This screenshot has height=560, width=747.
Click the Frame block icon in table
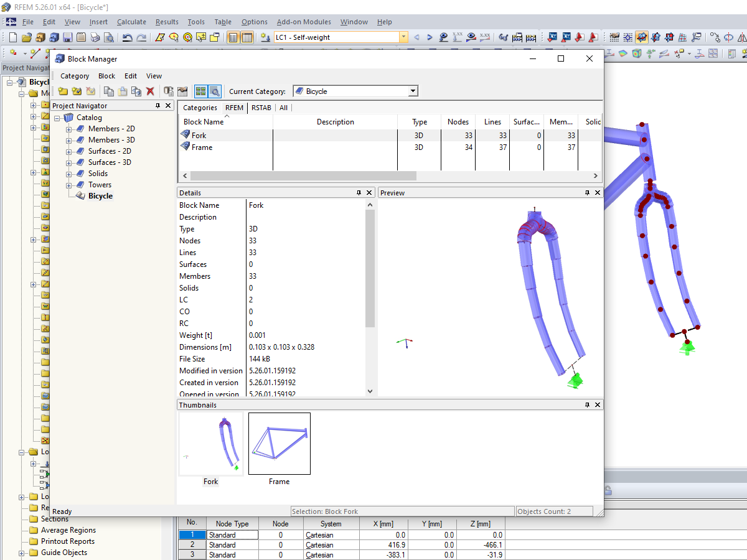point(185,147)
